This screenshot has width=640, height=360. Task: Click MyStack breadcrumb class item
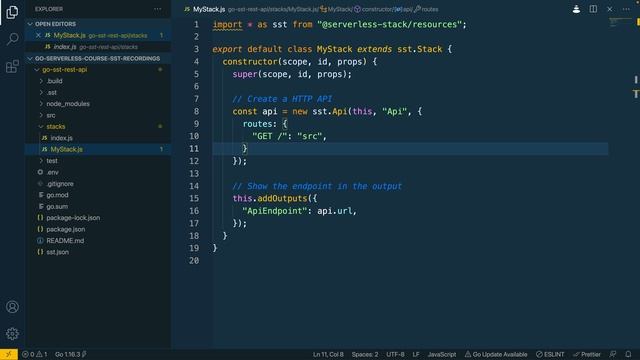click(336, 9)
